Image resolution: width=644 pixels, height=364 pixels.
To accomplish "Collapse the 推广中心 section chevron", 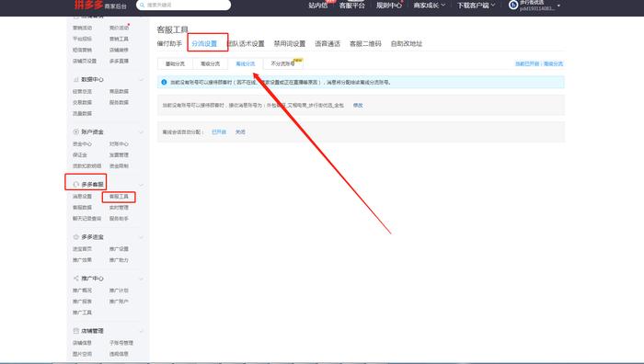I will point(142,279).
